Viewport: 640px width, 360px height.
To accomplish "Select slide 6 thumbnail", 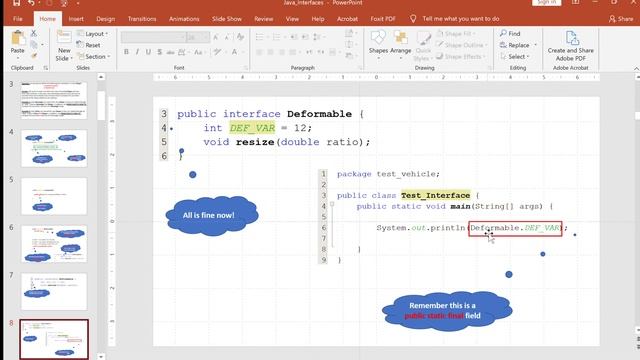I will pos(54,244).
